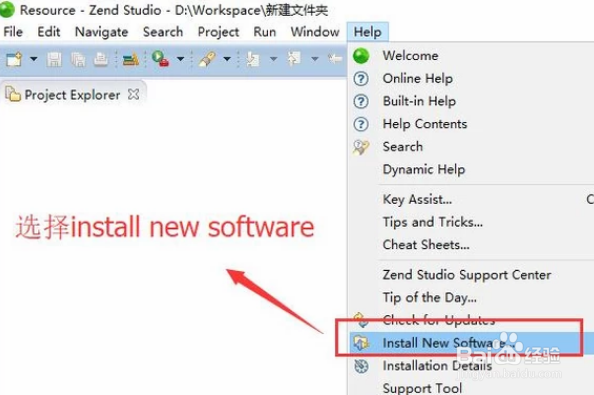This screenshot has height=395, width=594.
Task: Click the green Welcome icon
Action: pyautogui.click(x=361, y=56)
